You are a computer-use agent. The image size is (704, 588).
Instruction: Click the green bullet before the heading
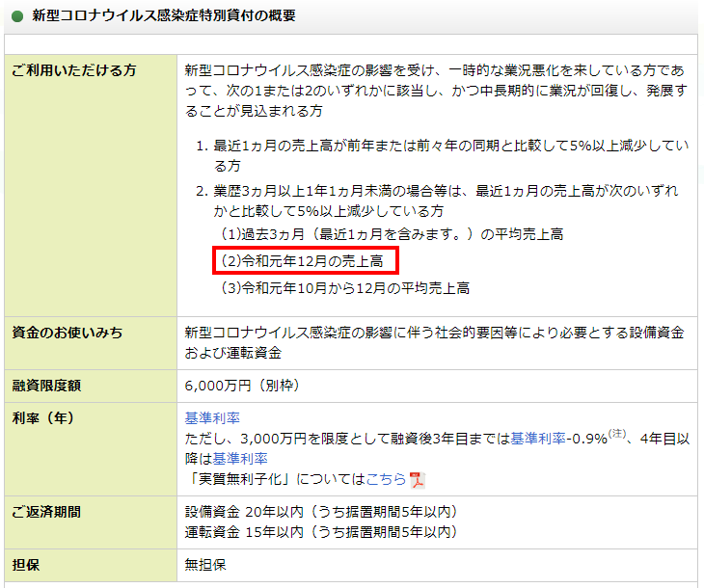click(17, 16)
